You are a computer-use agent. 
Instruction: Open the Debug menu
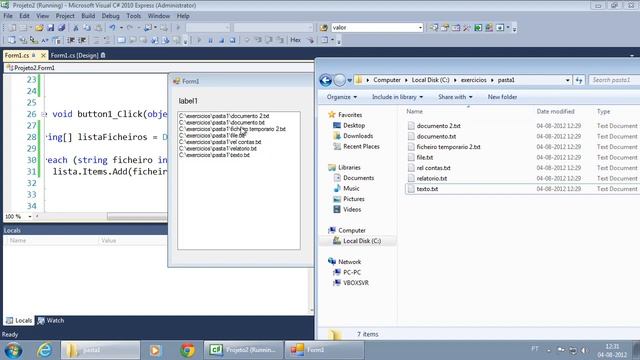pos(110,16)
